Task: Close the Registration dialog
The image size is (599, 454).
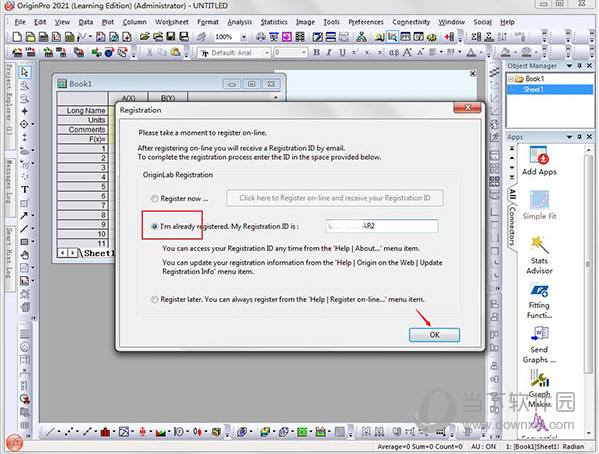Action: pyautogui.click(x=467, y=108)
